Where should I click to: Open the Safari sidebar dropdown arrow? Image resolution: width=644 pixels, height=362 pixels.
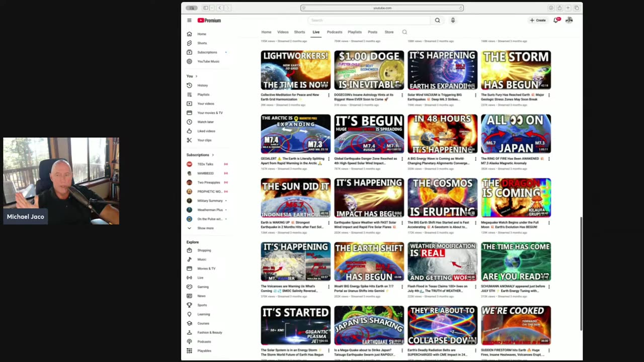click(x=212, y=8)
